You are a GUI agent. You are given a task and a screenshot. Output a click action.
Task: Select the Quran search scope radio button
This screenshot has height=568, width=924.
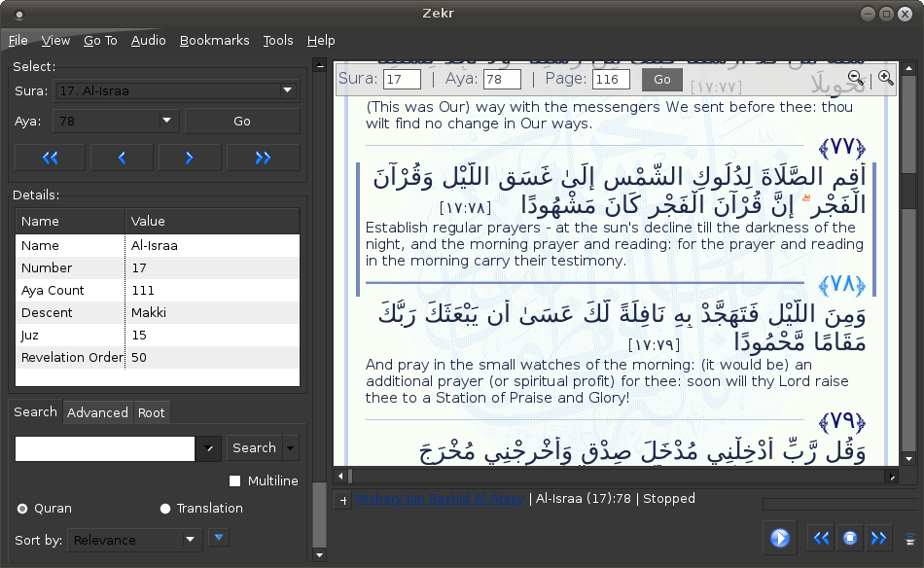pos(22,509)
